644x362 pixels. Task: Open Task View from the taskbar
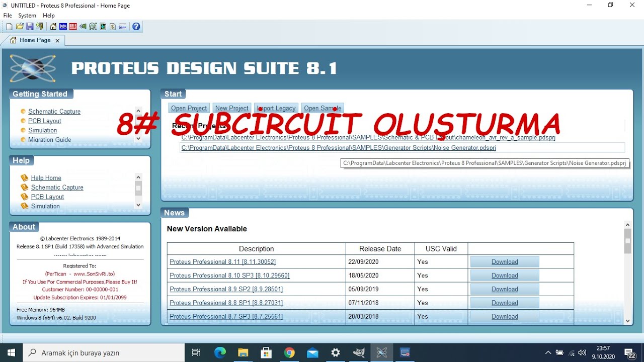pos(196,353)
